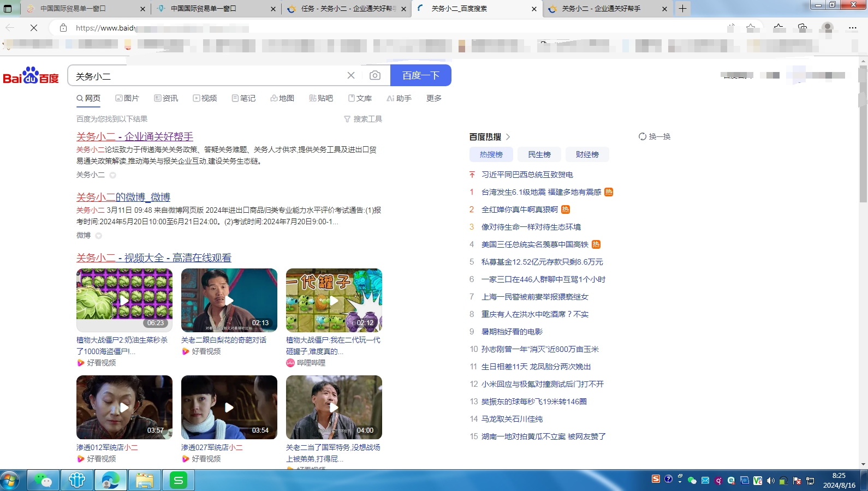The width and height of the screenshot is (868, 491).
Task: View site information via the lock icon
Action: click(63, 28)
